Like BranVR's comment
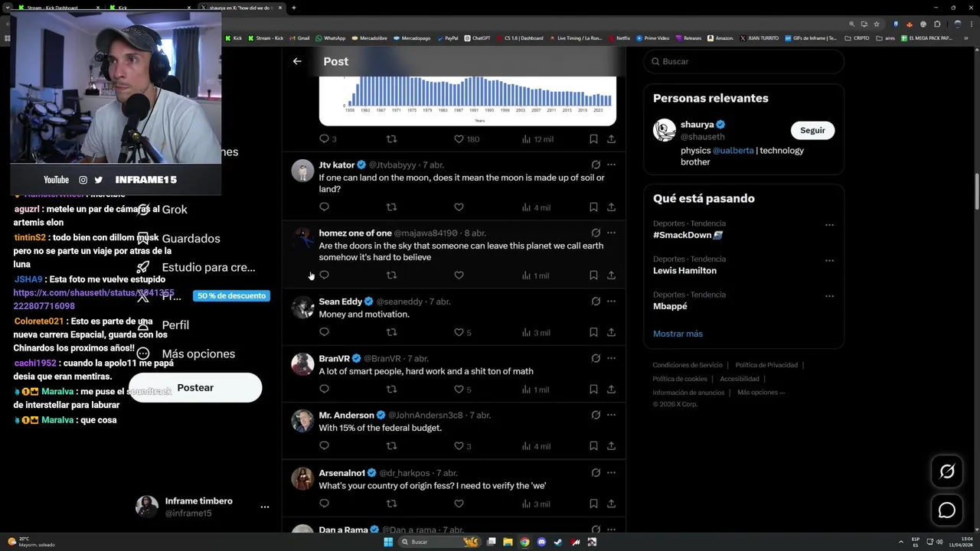The height and width of the screenshot is (551, 980). click(462, 389)
